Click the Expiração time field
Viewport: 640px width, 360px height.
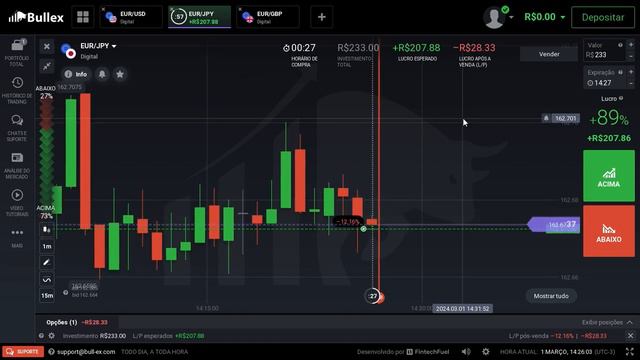(x=604, y=78)
